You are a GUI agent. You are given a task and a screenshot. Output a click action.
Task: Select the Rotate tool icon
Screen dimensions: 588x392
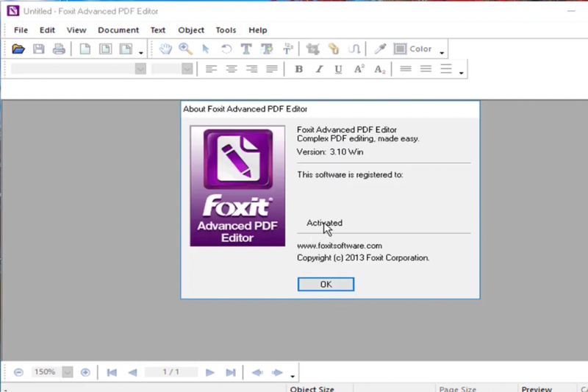click(226, 49)
